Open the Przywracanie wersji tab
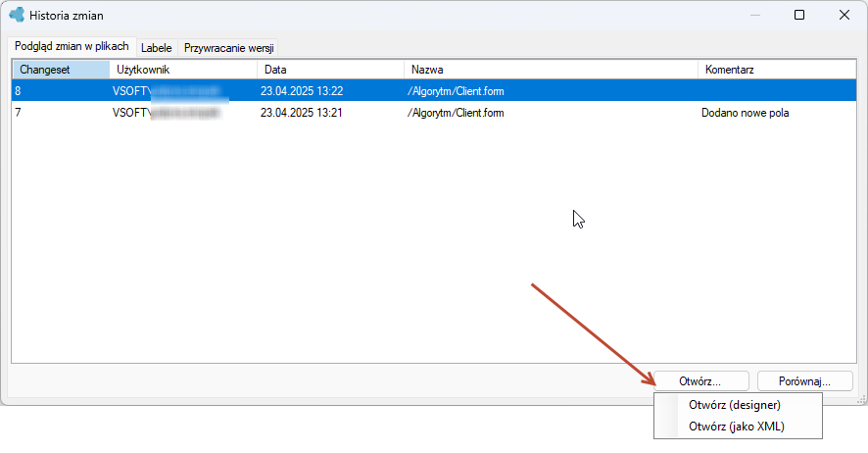Viewport: 868px width, 453px height. pyautogui.click(x=228, y=48)
